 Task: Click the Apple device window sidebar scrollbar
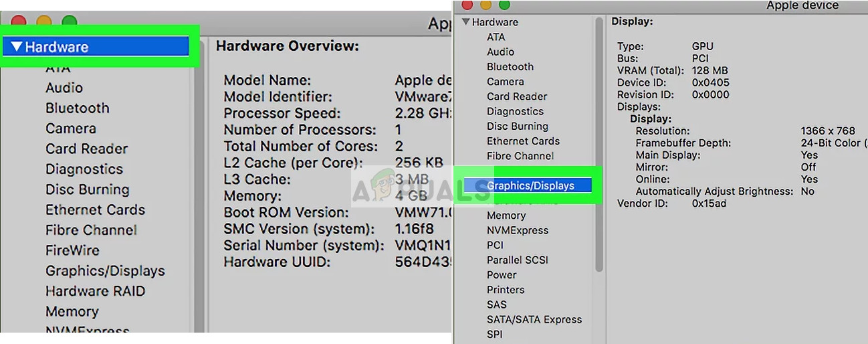[599, 145]
